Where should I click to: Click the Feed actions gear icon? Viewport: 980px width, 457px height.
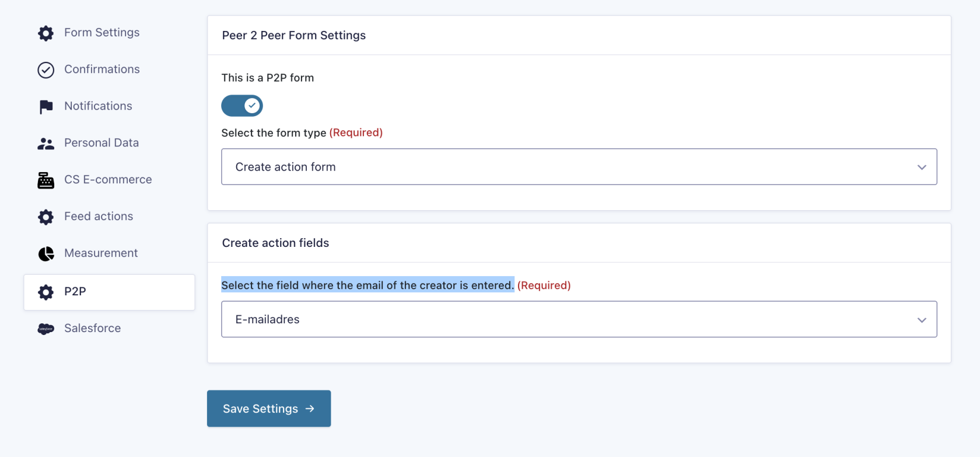point(45,217)
